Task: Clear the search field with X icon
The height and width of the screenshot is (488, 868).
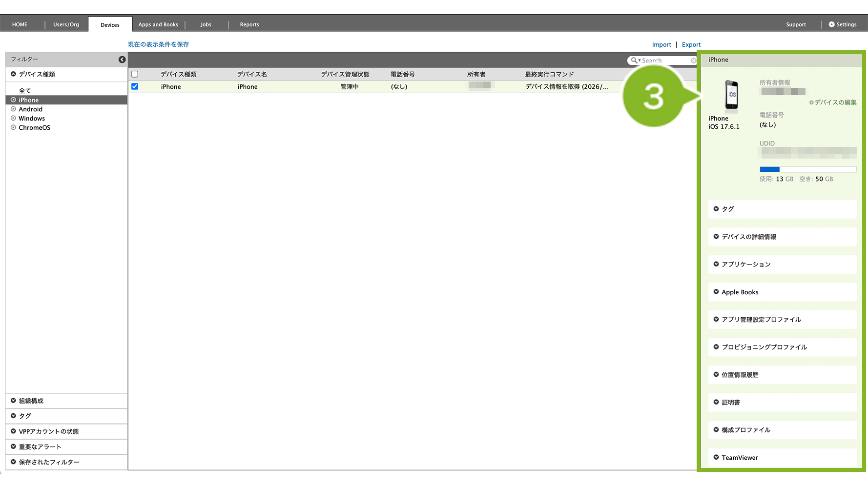Action: click(x=693, y=61)
